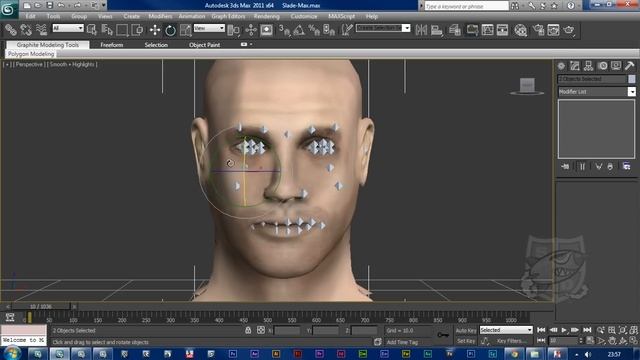Click the Render Production teapot icon
This screenshot has width=640, height=360.
pos(569,30)
